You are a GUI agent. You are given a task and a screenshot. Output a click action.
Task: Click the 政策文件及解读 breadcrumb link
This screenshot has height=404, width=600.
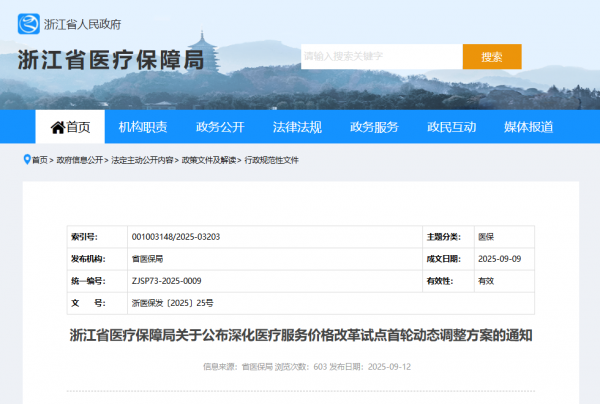pos(209,160)
